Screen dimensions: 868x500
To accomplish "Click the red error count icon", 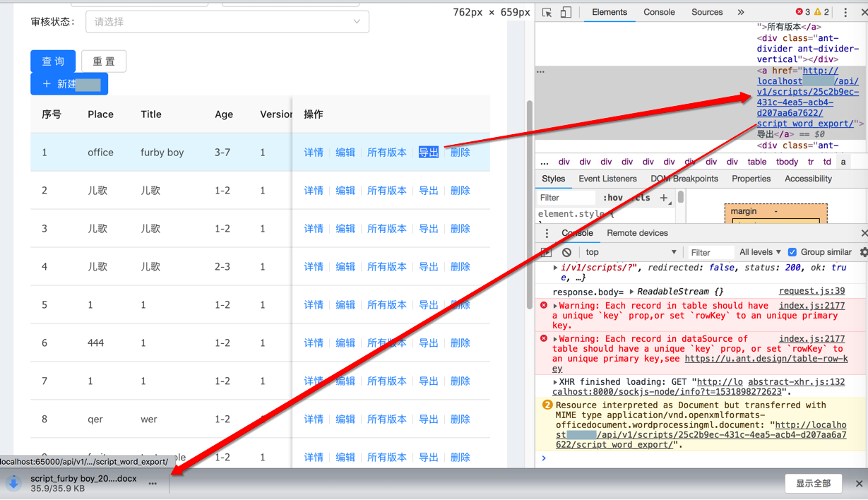I will tap(799, 12).
